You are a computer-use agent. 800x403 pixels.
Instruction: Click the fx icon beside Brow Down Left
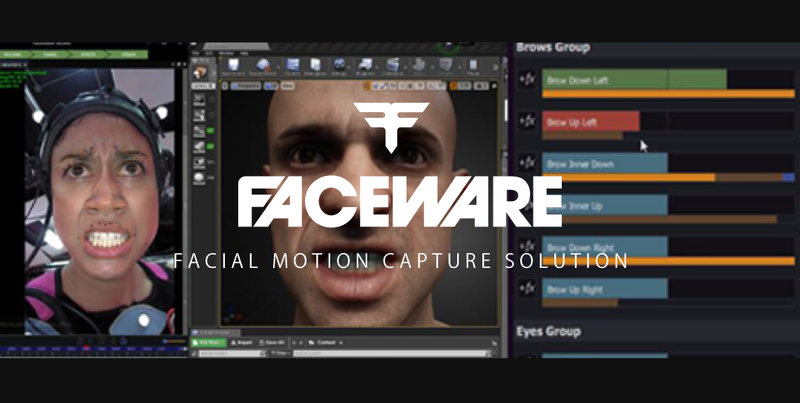[527, 80]
